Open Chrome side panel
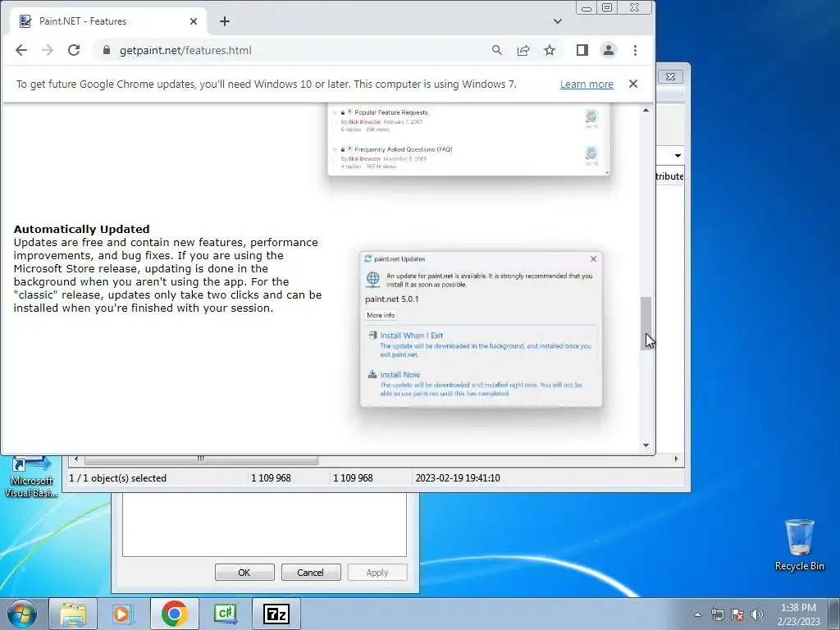840x630 pixels. 582,50
